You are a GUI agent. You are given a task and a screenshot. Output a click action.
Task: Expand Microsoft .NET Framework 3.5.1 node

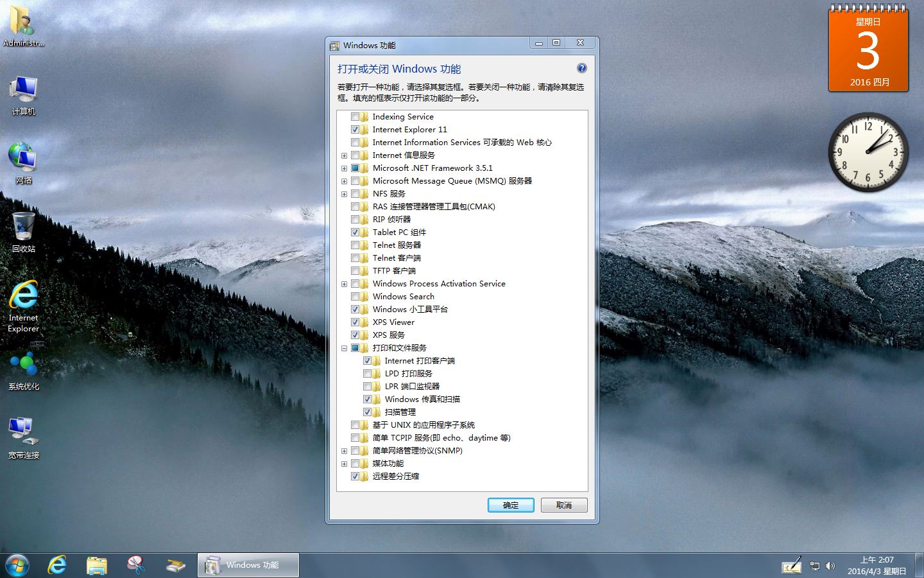(x=344, y=168)
